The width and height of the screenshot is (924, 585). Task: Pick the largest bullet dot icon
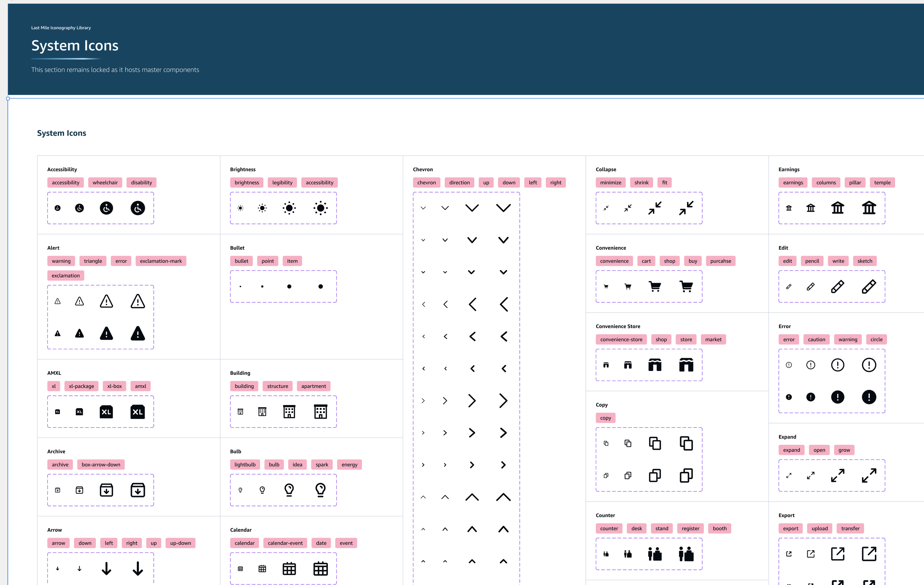[x=320, y=286]
